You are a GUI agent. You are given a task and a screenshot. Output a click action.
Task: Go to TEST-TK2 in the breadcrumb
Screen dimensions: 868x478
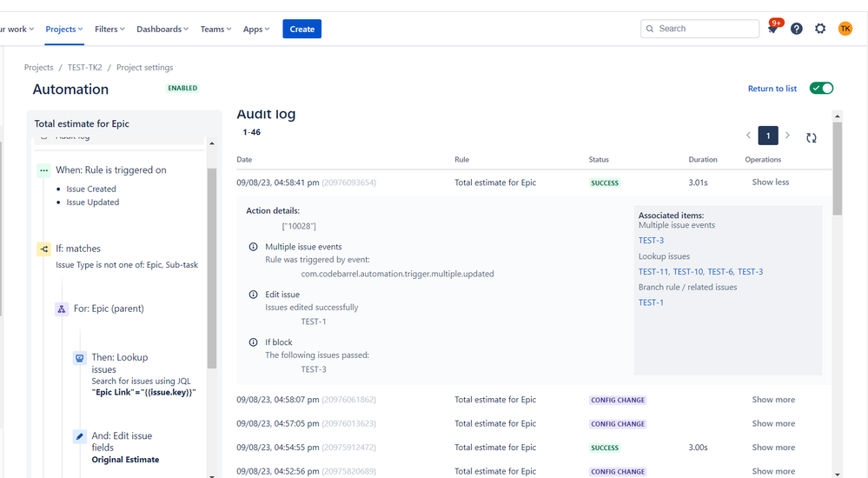pyautogui.click(x=84, y=68)
